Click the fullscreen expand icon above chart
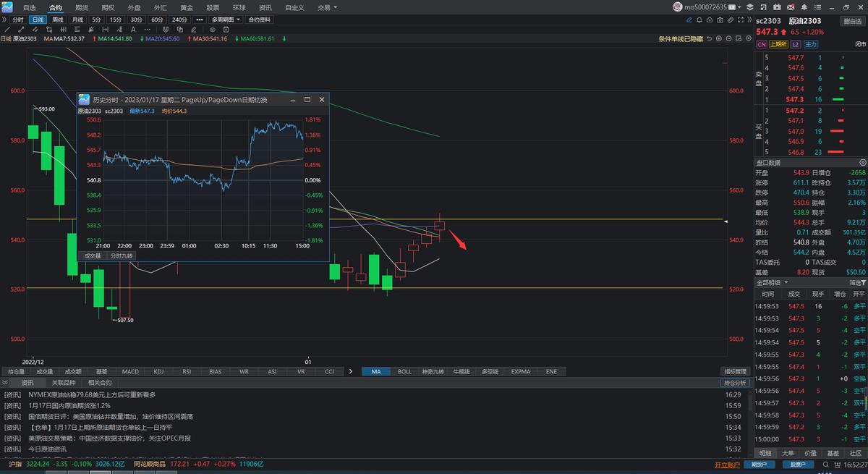Image resolution: width=868 pixels, height=474 pixels. click(742, 20)
